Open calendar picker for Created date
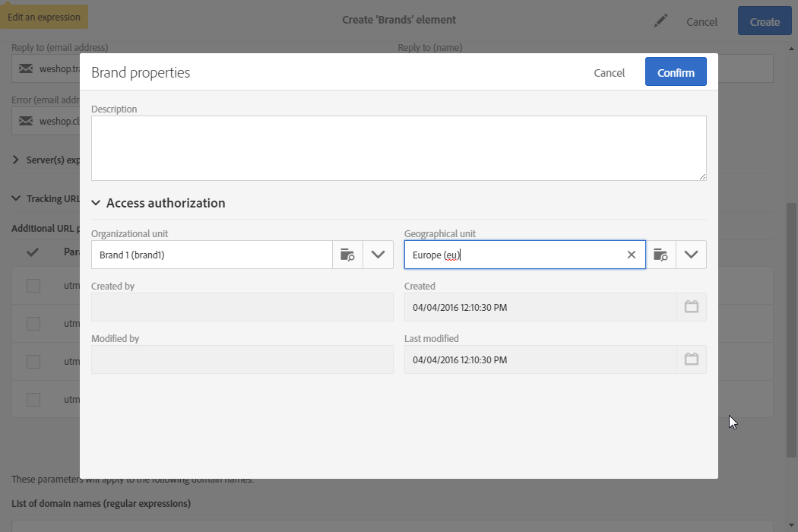 tap(691, 307)
